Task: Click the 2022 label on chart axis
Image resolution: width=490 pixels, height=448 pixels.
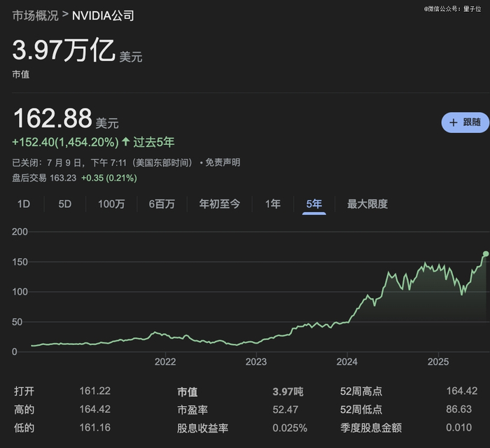Action: point(165,362)
